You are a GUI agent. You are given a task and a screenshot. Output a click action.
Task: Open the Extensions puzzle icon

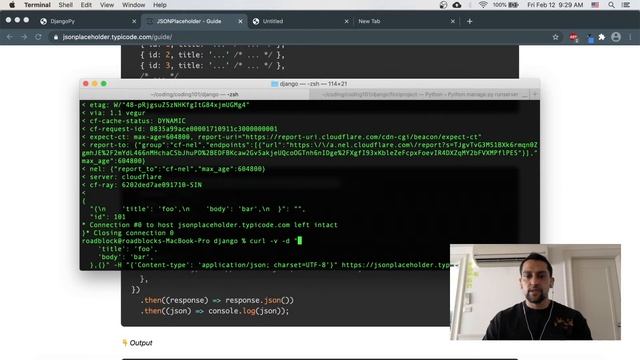coord(602,37)
